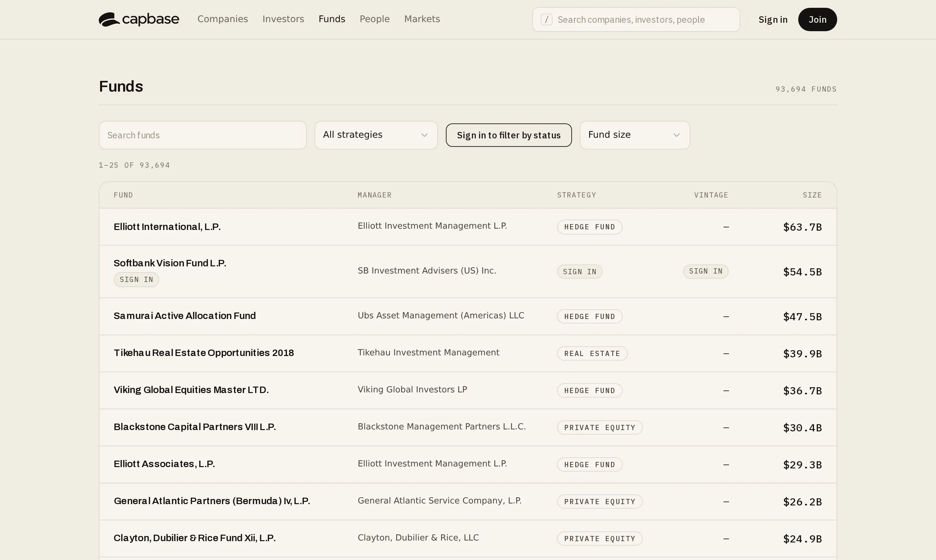Screen dimensions: 936x560
Task: Click the capbase logo
Action: point(139,19)
